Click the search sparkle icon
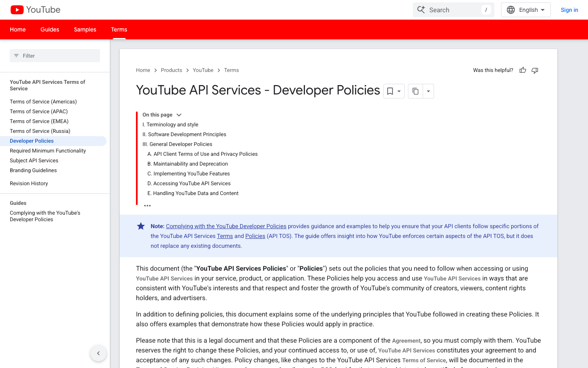This screenshot has height=368, width=588. [x=421, y=10]
